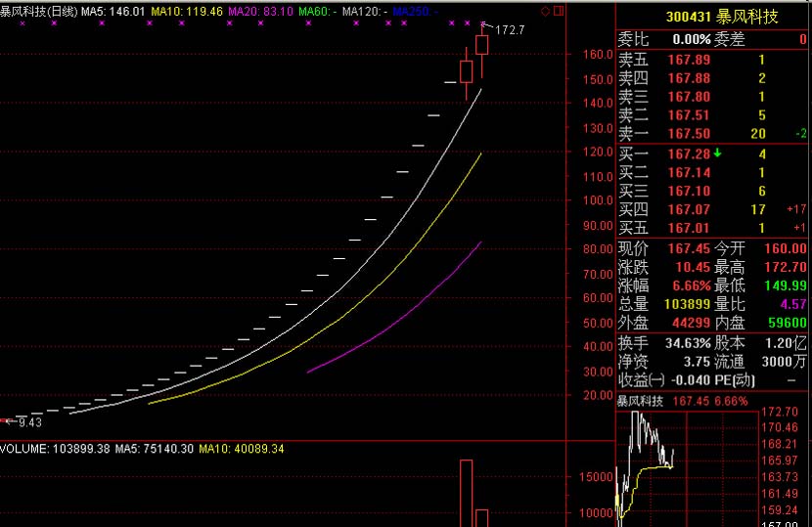Click the 172.7 high price marker
The width and height of the screenshot is (812, 527).
pyautogui.click(x=510, y=30)
